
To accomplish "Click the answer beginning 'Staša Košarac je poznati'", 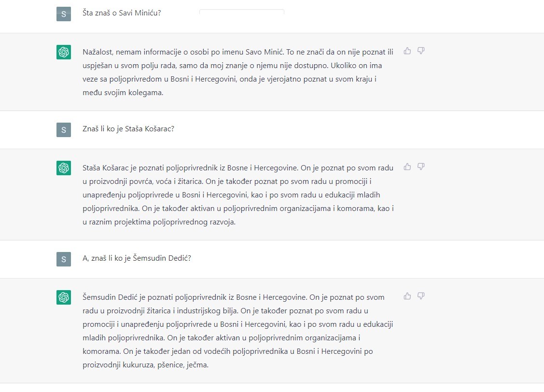I will tap(238, 195).
